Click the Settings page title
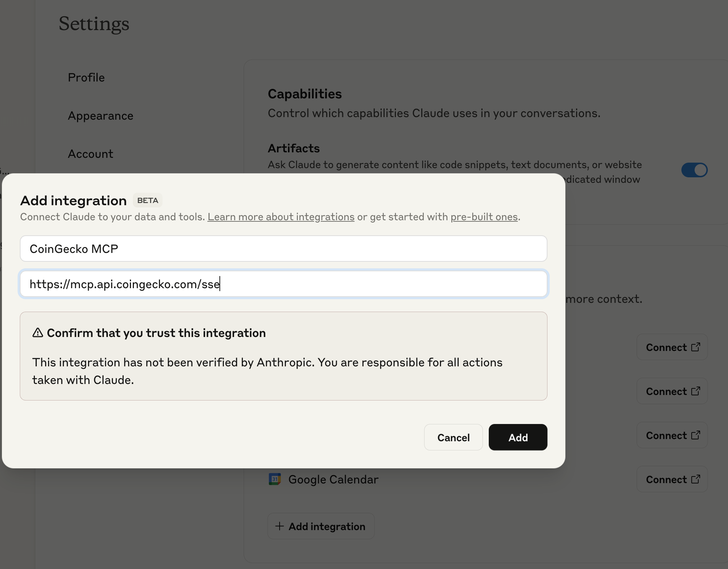 point(94,24)
